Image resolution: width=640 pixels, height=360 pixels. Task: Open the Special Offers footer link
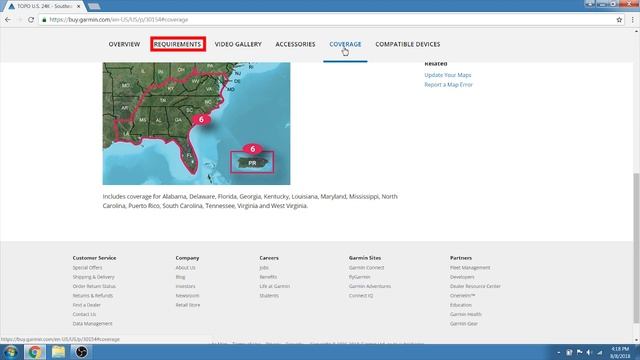click(87, 268)
